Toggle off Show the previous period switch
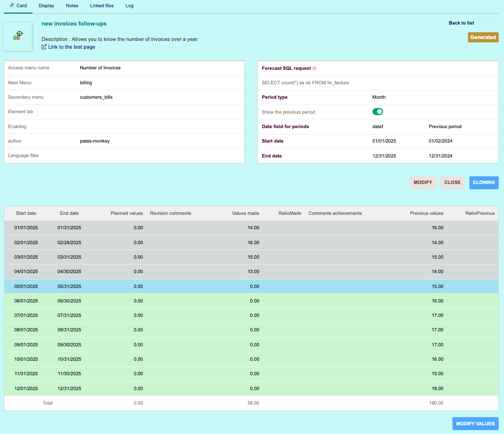Image resolution: width=504 pixels, height=434 pixels. [377, 112]
